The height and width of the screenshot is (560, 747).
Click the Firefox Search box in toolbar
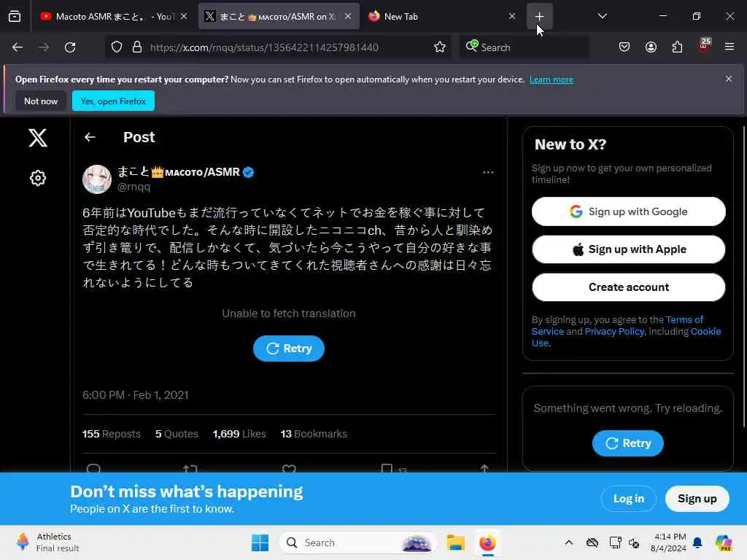click(524, 47)
